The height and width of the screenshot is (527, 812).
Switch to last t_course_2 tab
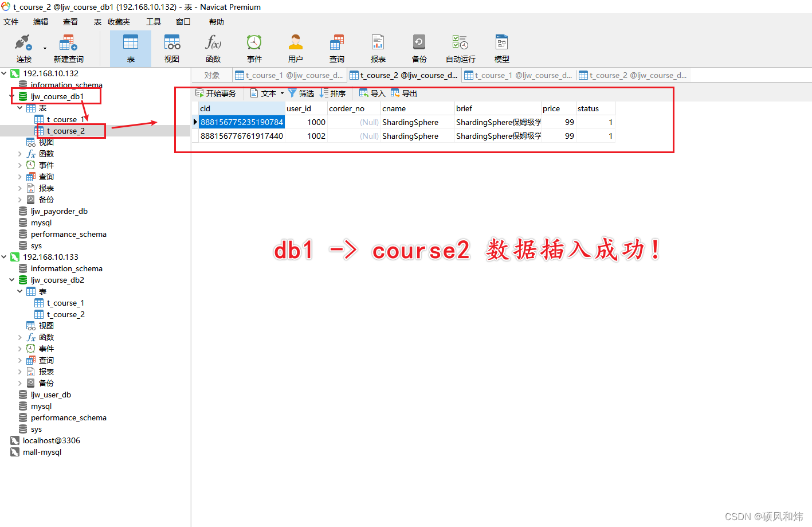click(x=633, y=75)
